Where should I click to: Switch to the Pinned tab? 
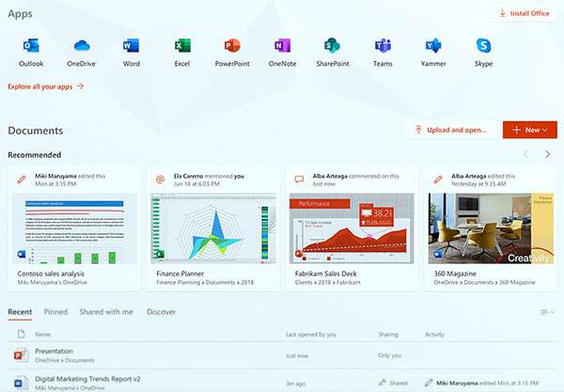[55, 312]
